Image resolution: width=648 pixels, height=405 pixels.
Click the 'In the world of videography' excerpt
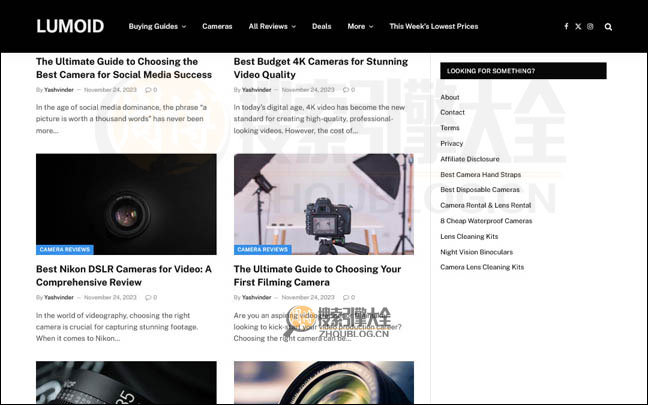[117, 327]
